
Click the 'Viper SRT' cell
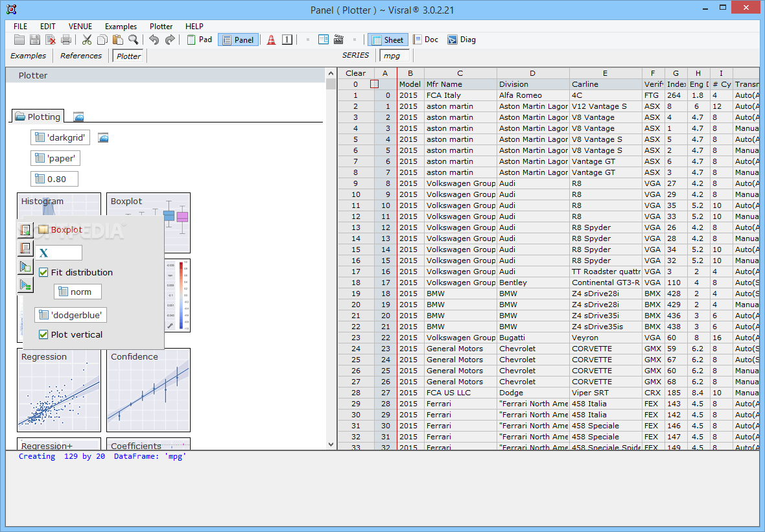[x=605, y=393]
